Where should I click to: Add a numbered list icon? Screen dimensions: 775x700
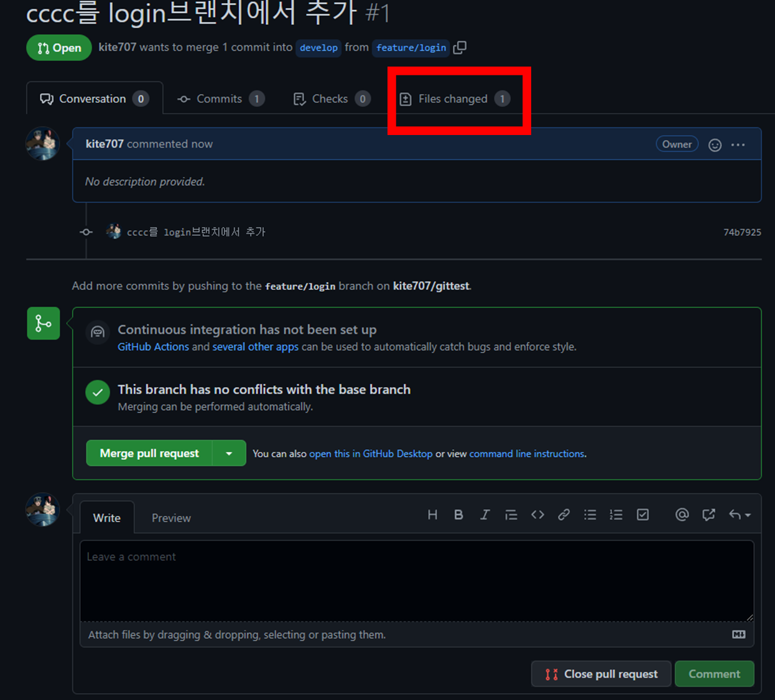[616, 515]
